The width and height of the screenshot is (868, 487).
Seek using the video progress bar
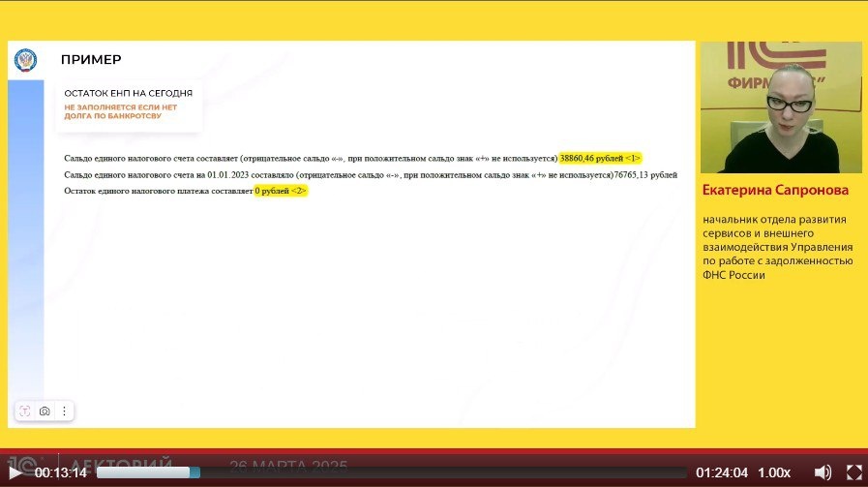[391, 472]
